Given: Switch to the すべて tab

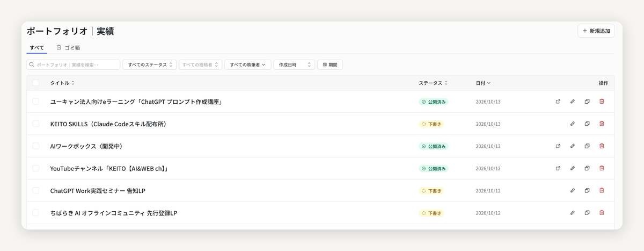Looking at the screenshot, I should point(37,47).
